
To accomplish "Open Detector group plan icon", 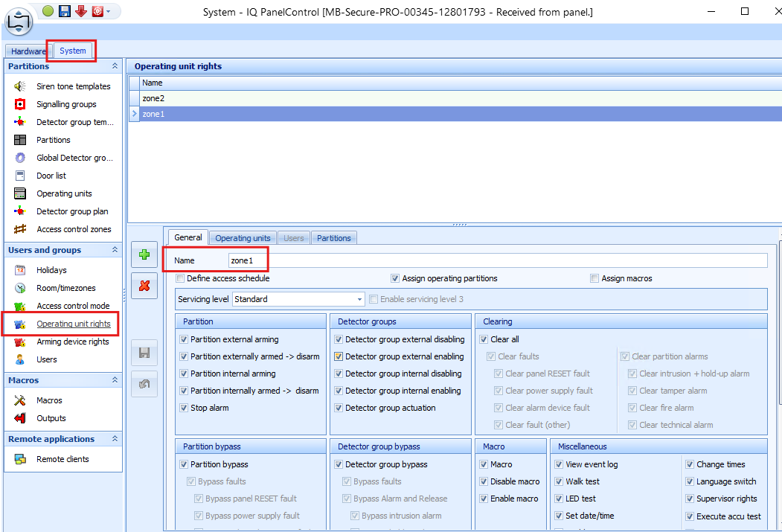I will (20, 211).
